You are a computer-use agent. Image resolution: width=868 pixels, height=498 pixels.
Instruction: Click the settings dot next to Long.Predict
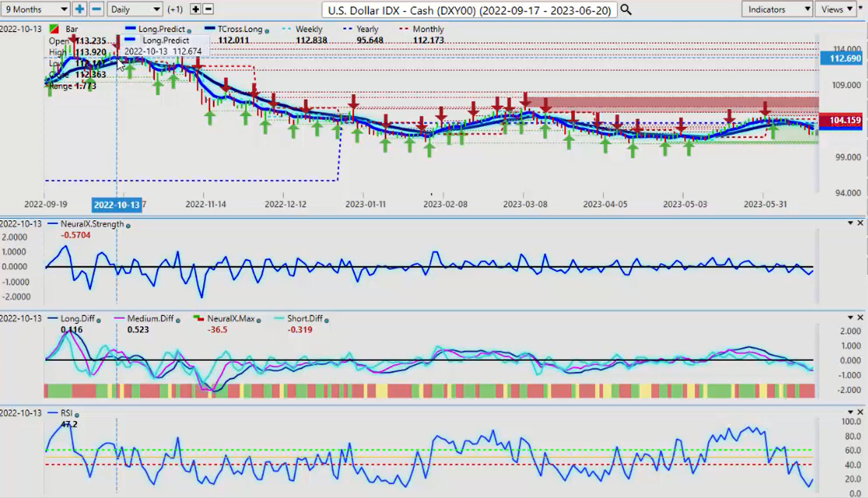(x=189, y=30)
